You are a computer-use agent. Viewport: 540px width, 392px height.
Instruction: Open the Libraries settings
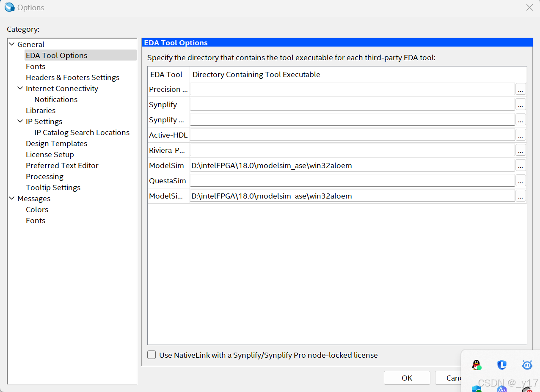click(41, 110)
